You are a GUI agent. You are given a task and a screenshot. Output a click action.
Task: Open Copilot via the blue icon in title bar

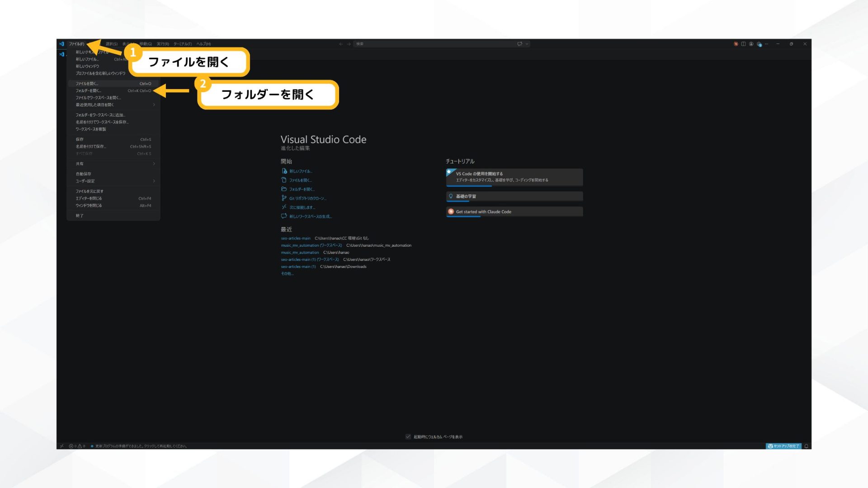[759, 44]
